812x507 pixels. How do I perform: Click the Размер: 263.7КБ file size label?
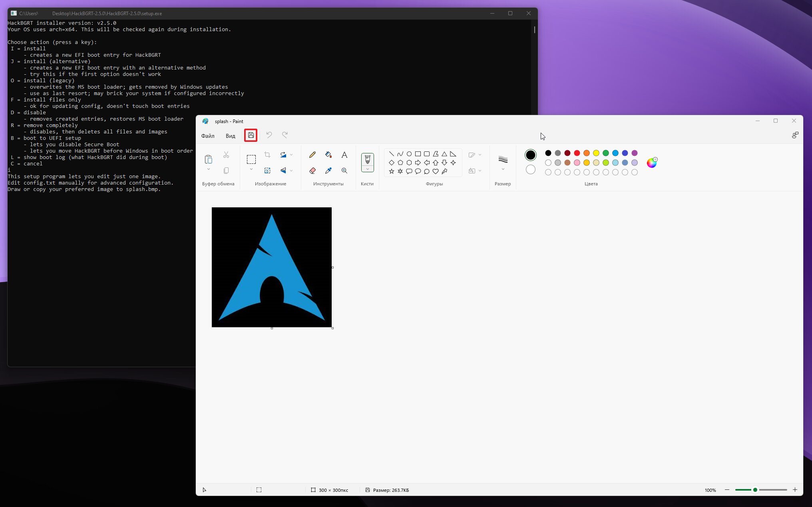[x=391, y=490]
